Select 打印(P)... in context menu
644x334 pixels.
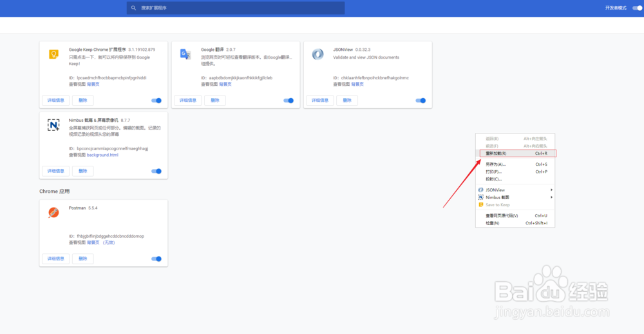(515, 172)
